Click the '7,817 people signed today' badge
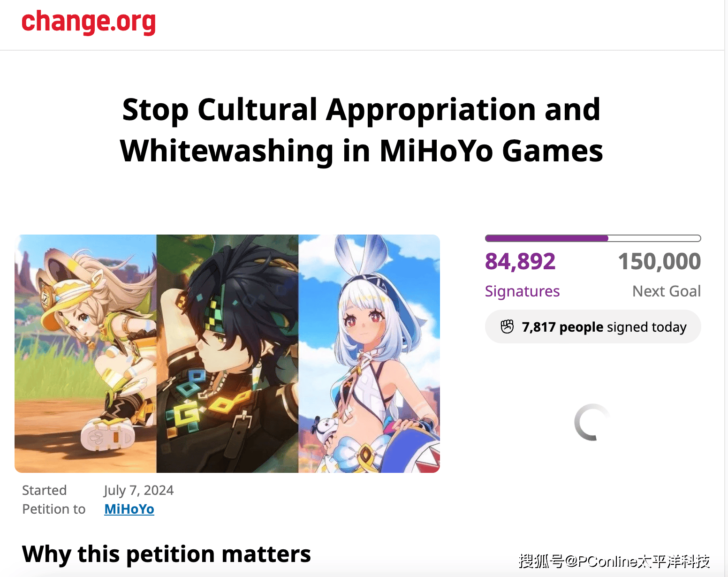This screenshot has width=728, height=577. tap(593, 326)
